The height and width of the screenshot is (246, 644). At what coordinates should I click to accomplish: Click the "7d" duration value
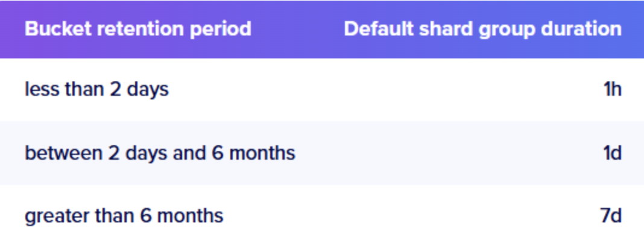tap(611, 216)
